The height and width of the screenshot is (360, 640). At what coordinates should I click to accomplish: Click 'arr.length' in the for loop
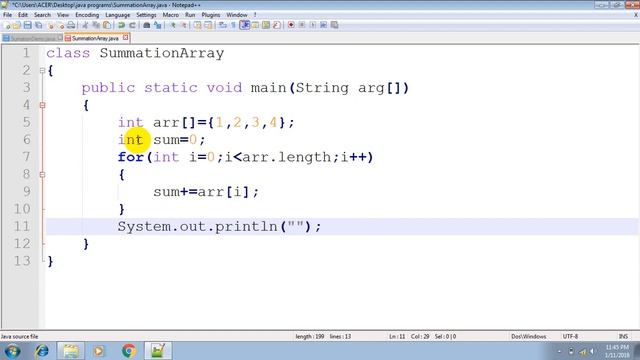point(287,157)
